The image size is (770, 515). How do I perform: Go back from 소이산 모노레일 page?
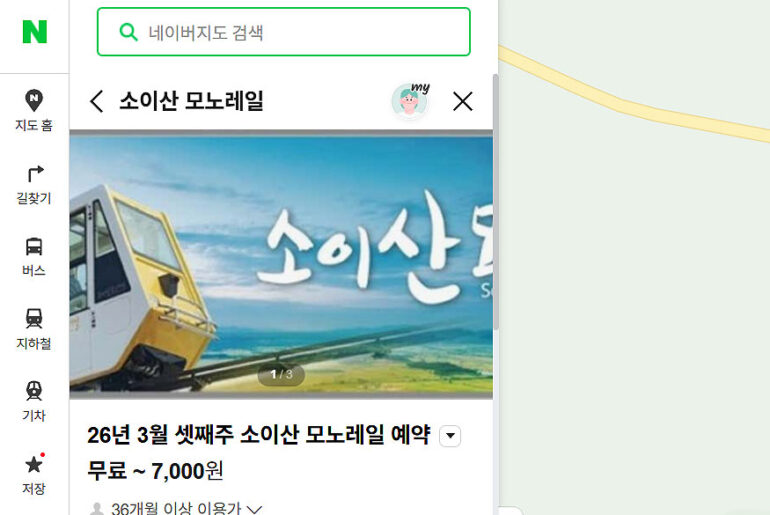coord(97,101)
